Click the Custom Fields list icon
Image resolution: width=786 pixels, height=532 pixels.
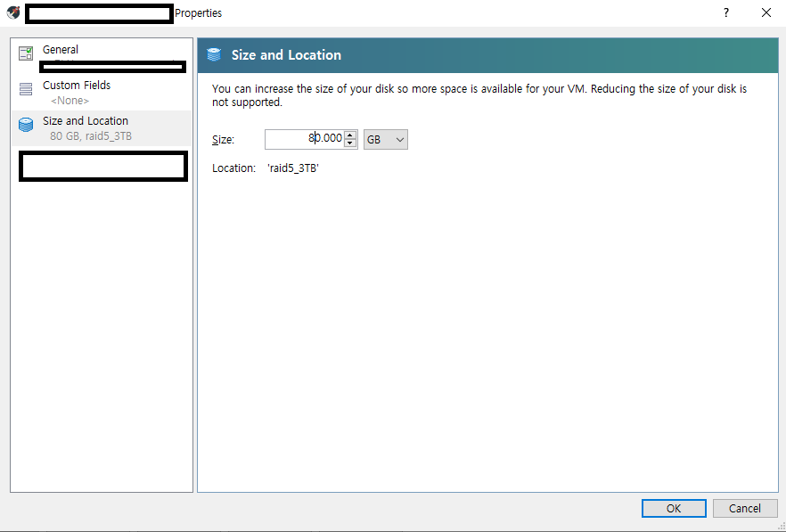[26, 89]
